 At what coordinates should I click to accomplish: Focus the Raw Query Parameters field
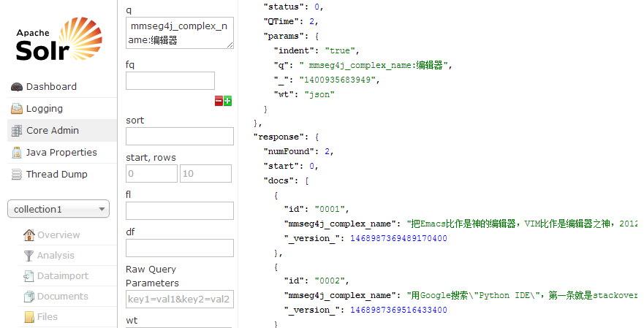[179, 299]
